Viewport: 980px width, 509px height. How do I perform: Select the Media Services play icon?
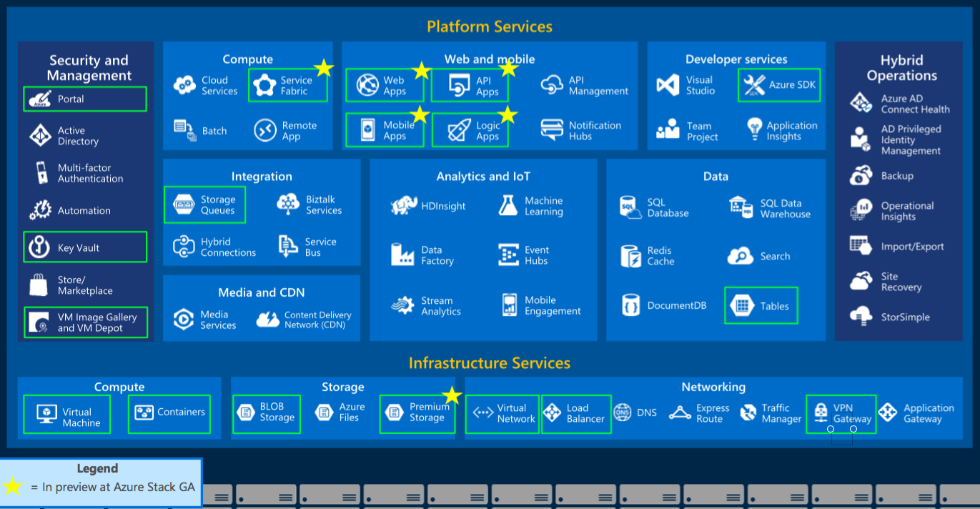[184, 319]
